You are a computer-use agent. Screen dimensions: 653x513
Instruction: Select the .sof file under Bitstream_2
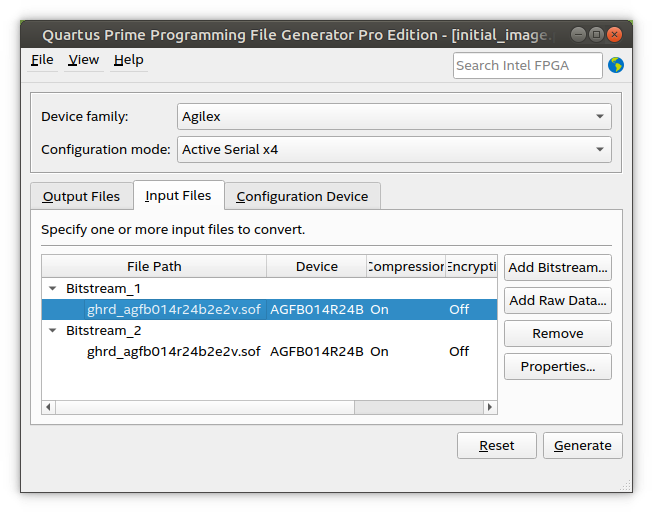click(173, 352)
